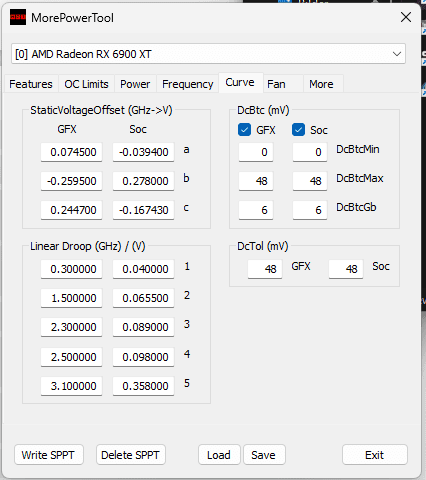This screenshot has width=426, height=480.
Task: Click the Soc DcBtcMin field
Action: tap(310, 152)
